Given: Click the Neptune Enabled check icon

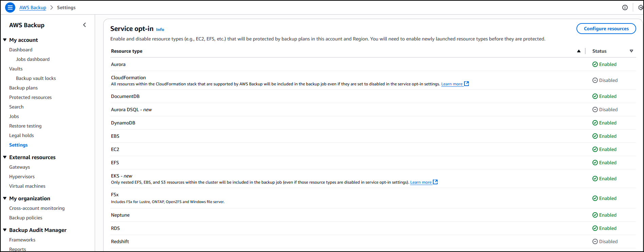Looking at the screenshot, I should (x=595, y=215).
